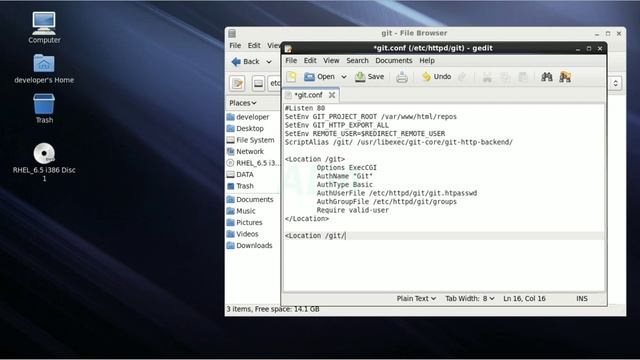The image size is (640, 360).
Task: Open gedit Search menu
Action: (x=357, y=60)
